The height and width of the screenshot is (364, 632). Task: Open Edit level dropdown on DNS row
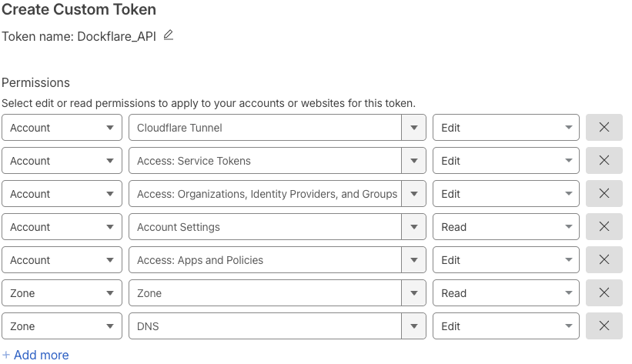click(505, 326)
